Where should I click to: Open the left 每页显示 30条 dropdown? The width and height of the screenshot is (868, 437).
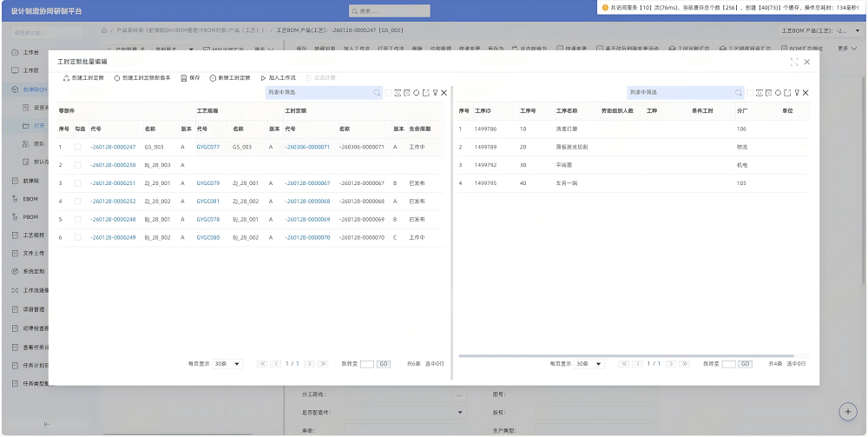tap(227, 364)
